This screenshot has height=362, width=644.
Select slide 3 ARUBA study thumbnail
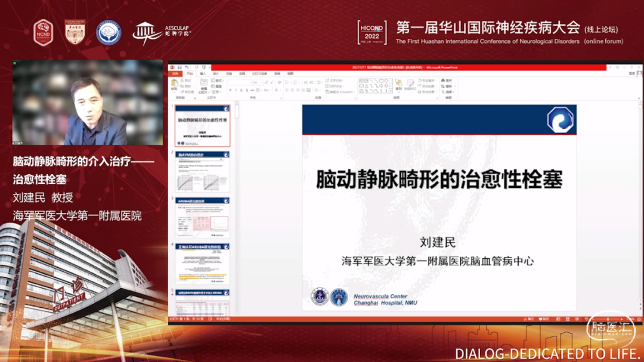[x=203, y=218]
